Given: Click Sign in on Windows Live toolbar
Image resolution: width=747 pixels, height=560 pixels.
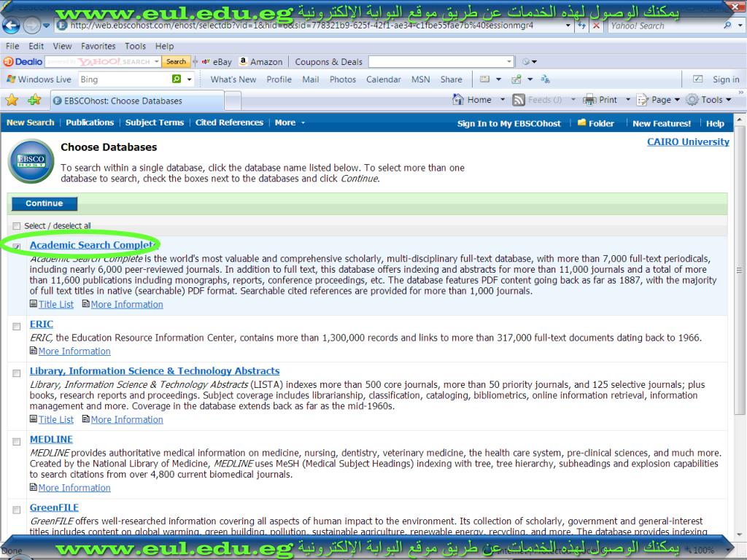Looking at the screenshot, I should click(x=726, y=79).
